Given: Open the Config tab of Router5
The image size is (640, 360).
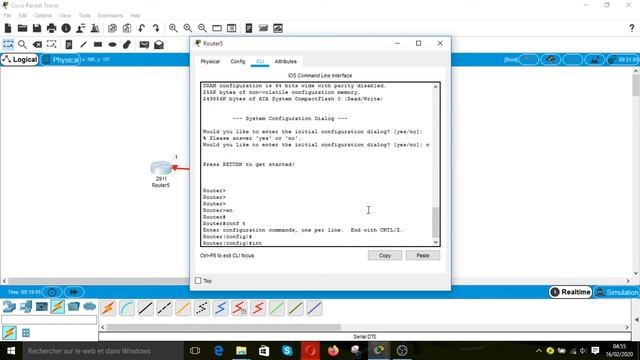Looking at the screenshot, I should [x=238, y=62].
